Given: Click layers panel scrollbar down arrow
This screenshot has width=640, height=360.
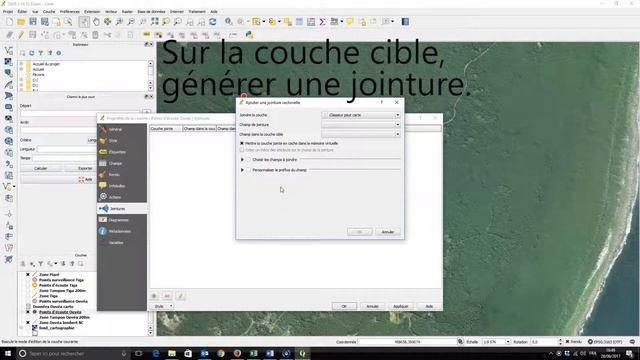Looking at the screenshot, I should [150, 333].
